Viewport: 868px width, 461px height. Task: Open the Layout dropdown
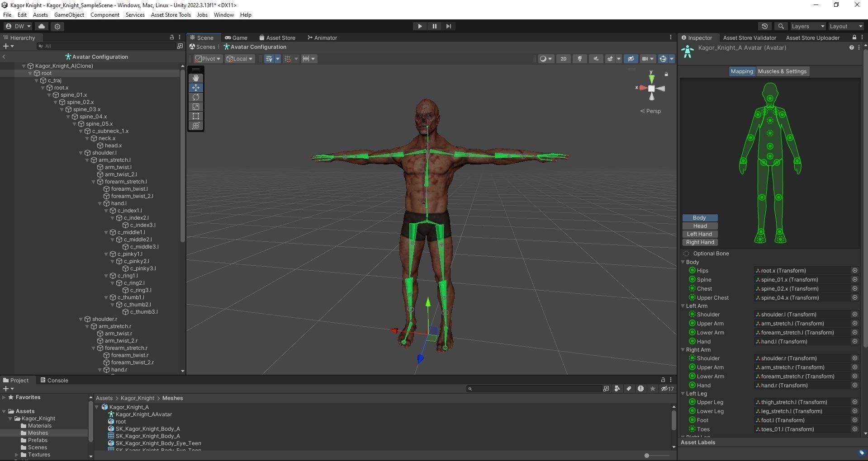[x=846, y=26]
